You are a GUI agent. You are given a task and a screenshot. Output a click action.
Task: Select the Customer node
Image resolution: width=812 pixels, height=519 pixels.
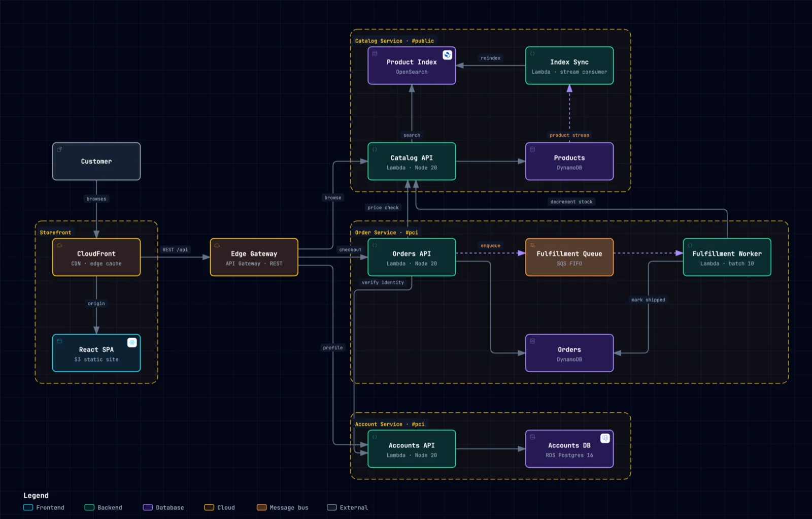[96, 161]
